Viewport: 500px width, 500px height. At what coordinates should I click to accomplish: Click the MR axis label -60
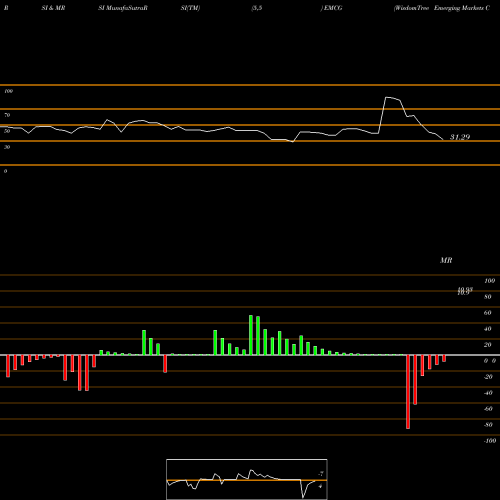click(x=488, y=409)
